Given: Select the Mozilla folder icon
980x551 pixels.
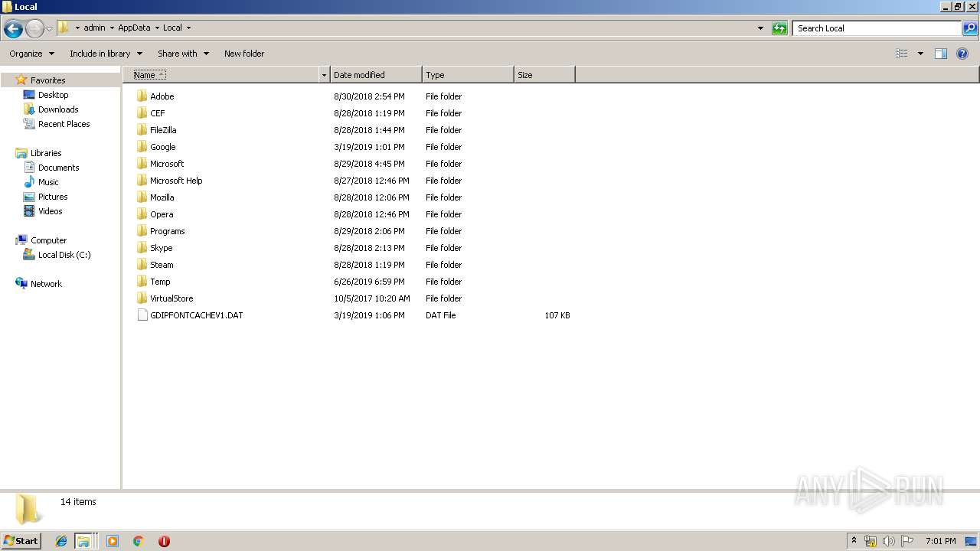Looking at the screenshot, I should pyautogui.click(x=142, y=197).
